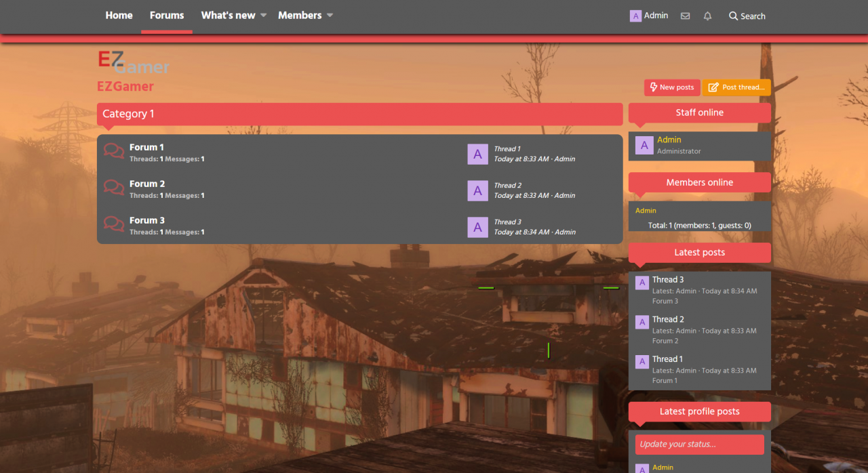This screenshot has width=868, height=473.
Task: Open the inbox envelope icon
Action: pos(685,16)
